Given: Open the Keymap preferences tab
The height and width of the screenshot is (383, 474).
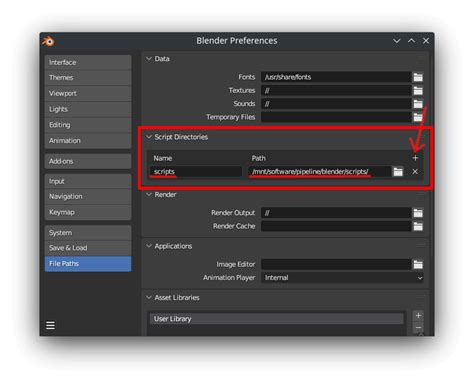Looking at the screenshot, I should tap(88, 212).
